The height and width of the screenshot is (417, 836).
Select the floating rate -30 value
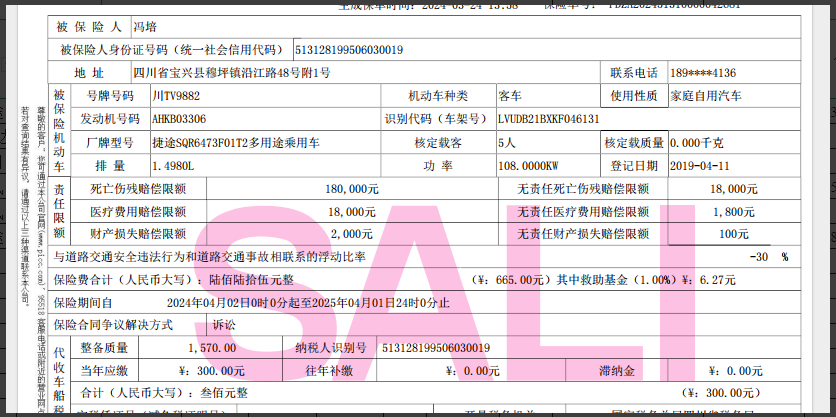763,257
